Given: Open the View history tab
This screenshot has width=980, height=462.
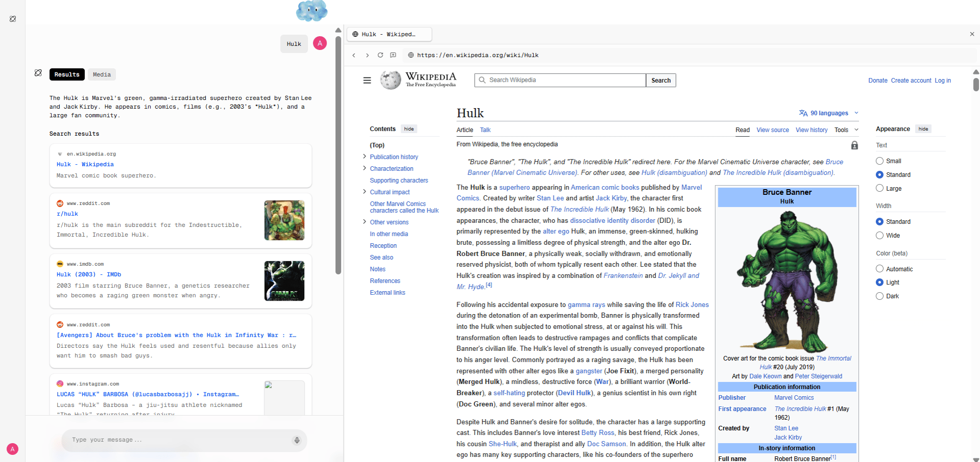Looking at the screenshot, I should [812, 130].
